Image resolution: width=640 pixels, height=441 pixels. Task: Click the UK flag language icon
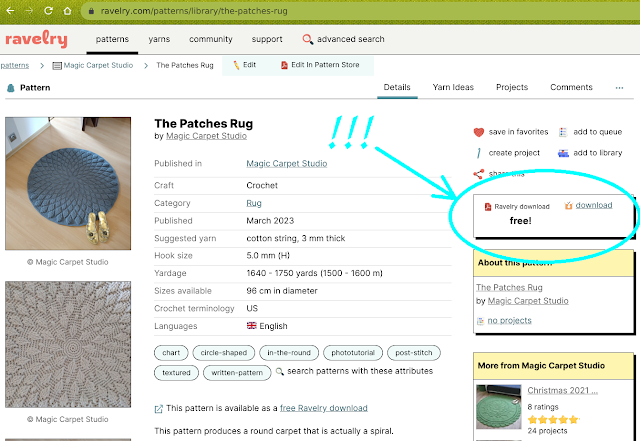click(x=251, y=326)
